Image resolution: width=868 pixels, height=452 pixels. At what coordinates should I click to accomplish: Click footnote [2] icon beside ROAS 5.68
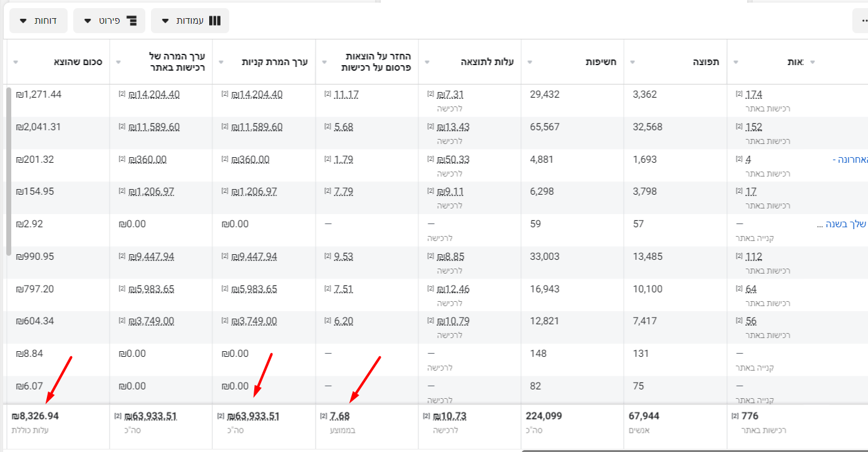coord(328,126)
